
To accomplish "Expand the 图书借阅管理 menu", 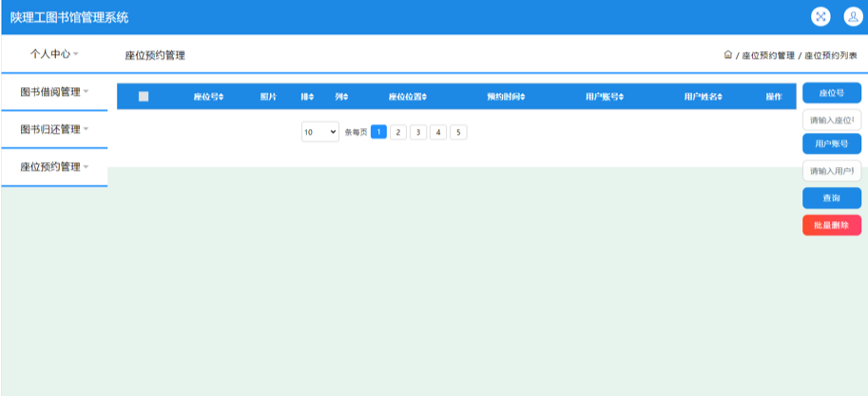I will [54, 92].
